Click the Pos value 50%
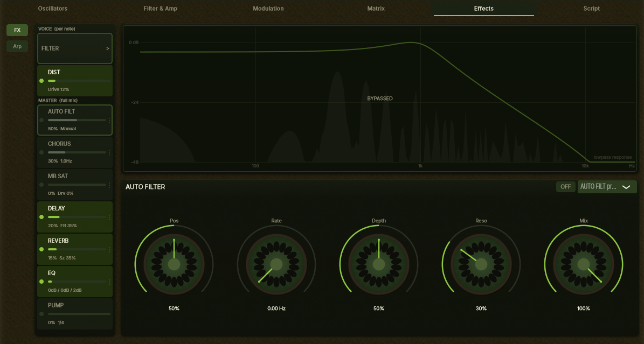 (x=174, y=308)
